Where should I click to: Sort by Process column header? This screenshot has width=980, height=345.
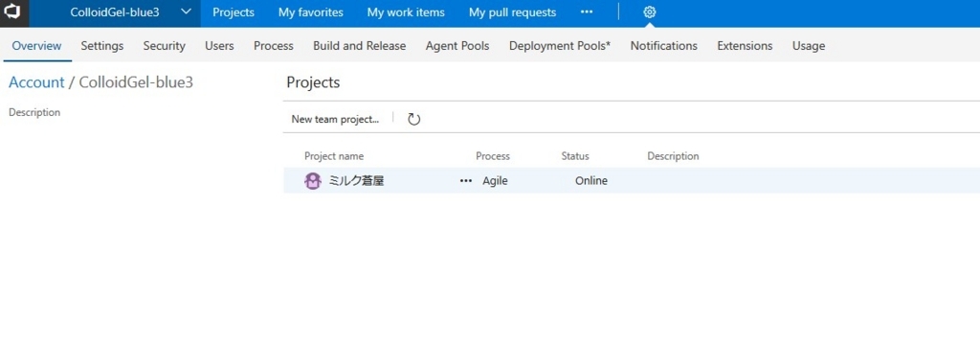pos(493,156)
